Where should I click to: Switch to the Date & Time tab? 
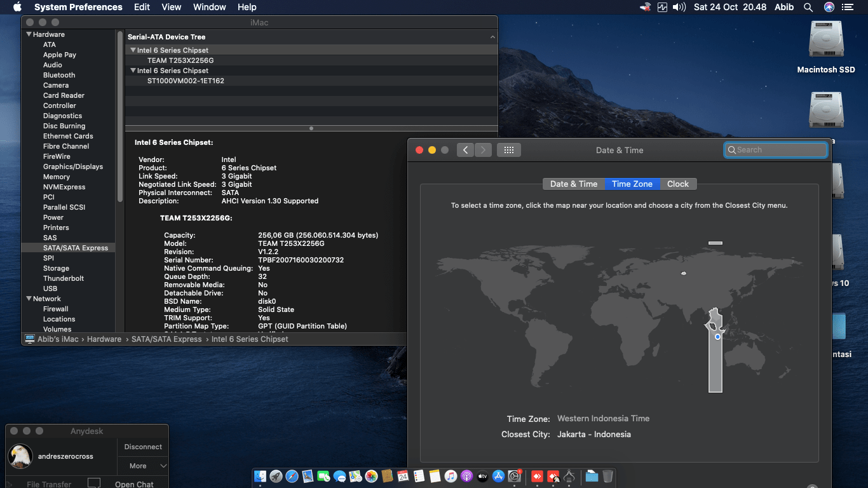coord(574,184)
